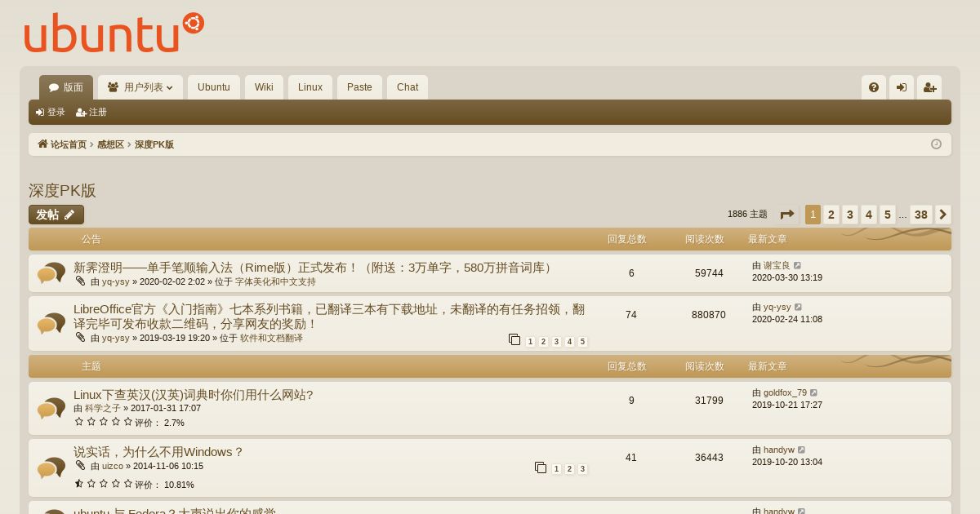Click attachment paperclip in LibreOffice topic row
The image size is (980, 514).
(80, 337)
